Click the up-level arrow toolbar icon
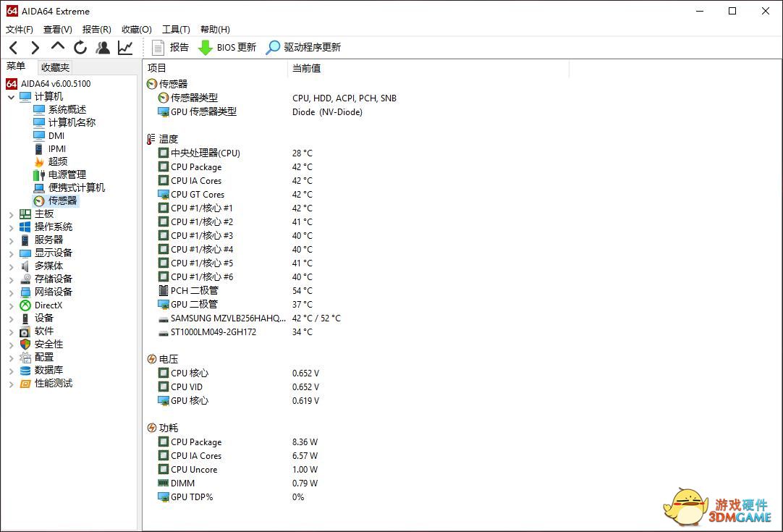Viewport: 783px width, 532px height. click(x=57, y=46)
